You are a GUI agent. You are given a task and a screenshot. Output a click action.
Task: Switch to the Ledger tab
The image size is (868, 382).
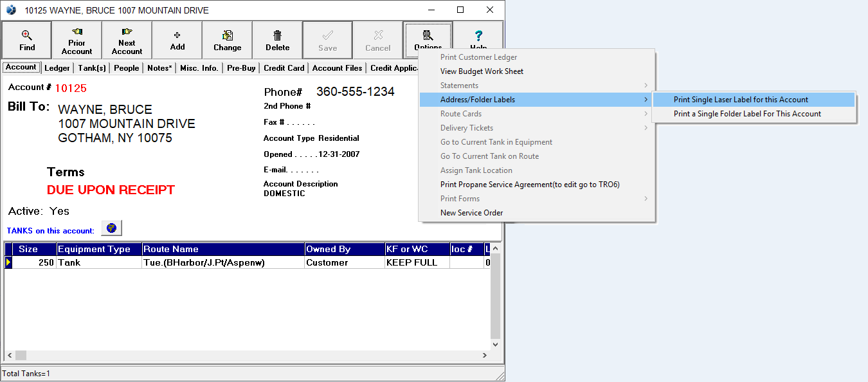[x=57, y=68]
